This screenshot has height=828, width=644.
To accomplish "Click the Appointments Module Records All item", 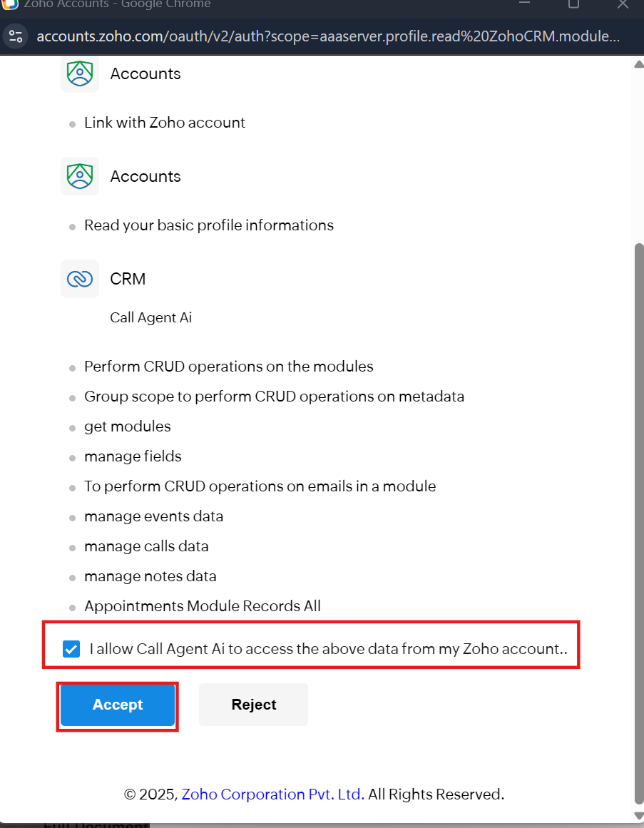I will (x=202, y=606).
